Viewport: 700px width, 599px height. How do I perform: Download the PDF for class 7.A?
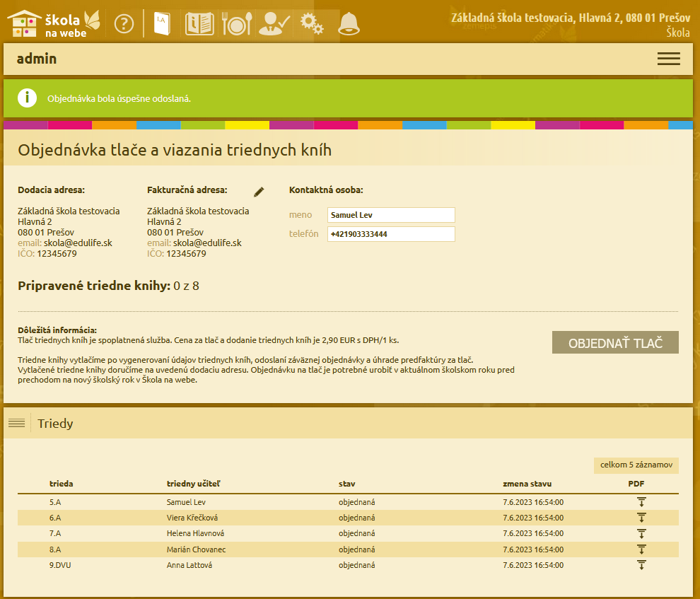tap(641, 533)
